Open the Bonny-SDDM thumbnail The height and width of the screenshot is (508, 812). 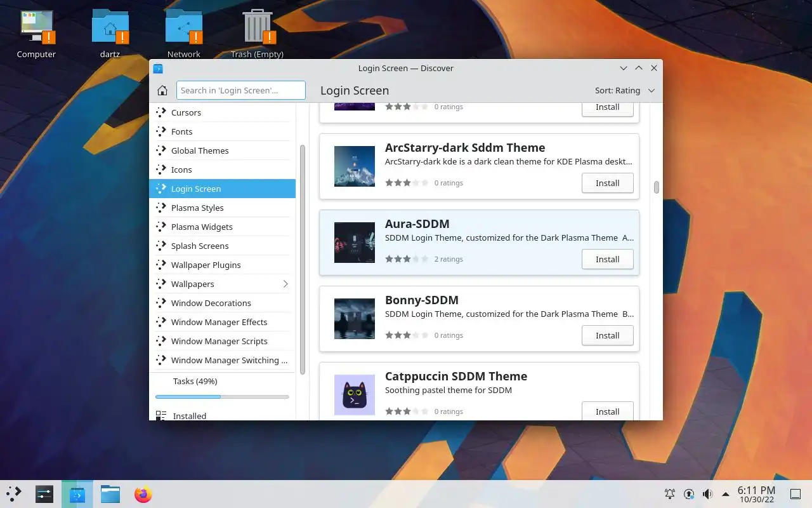coord(355,319)
